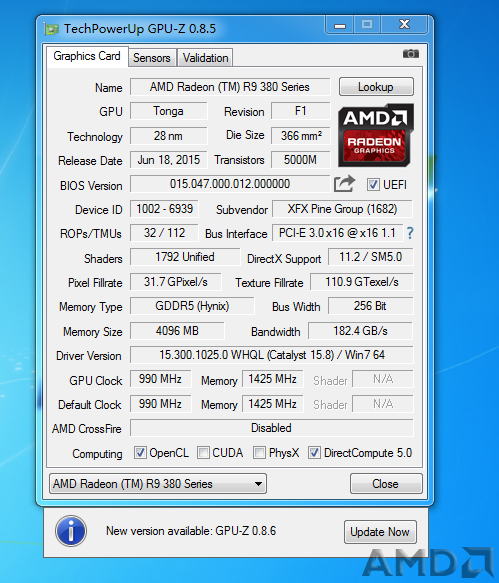
Task: Click the Pixel Fillrate field
Action: 176,282
